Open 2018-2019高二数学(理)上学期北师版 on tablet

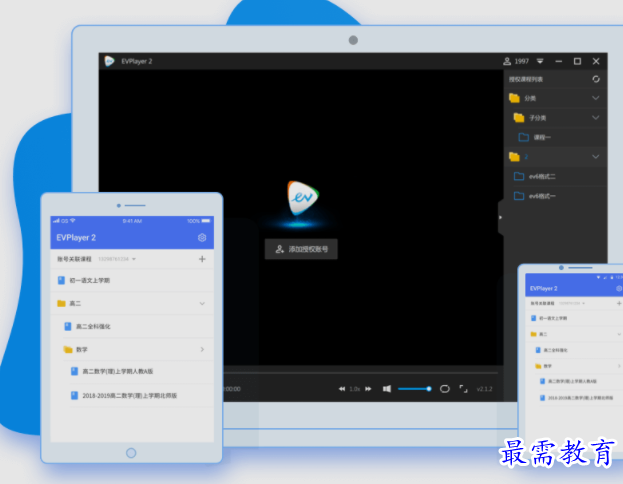pyautogui.click(x=130, y=396)
